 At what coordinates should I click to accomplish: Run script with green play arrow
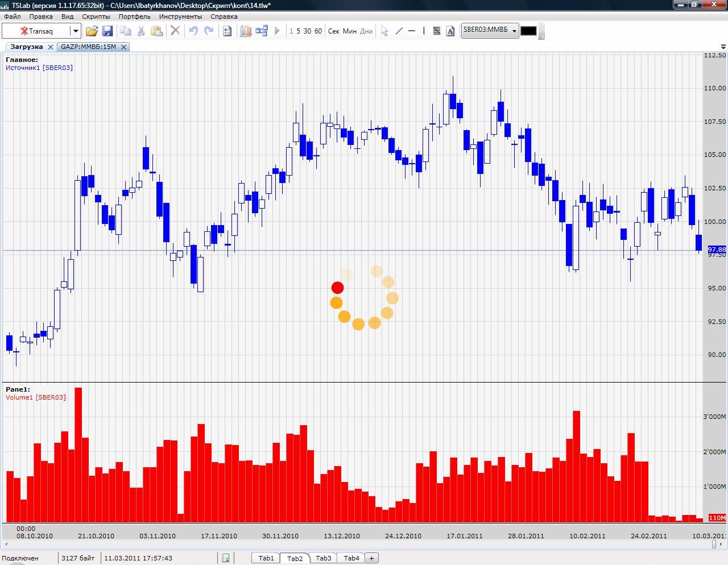point(278,31)
